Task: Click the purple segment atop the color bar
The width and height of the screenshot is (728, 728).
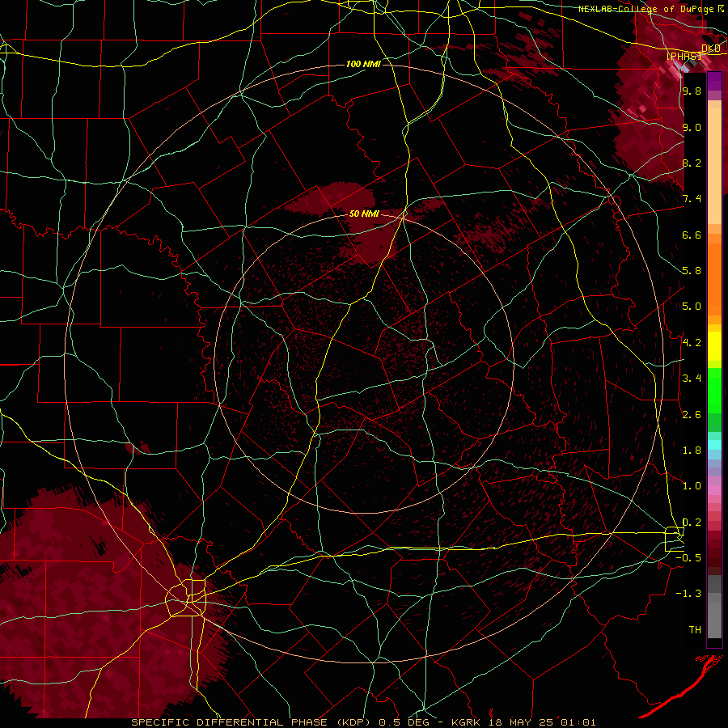Action: [x=714, y=81]
